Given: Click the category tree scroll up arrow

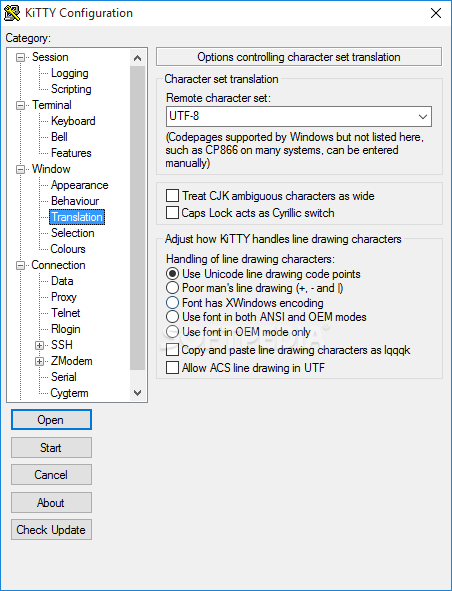Looking at the screenshot, I should (x=138, y=58).
